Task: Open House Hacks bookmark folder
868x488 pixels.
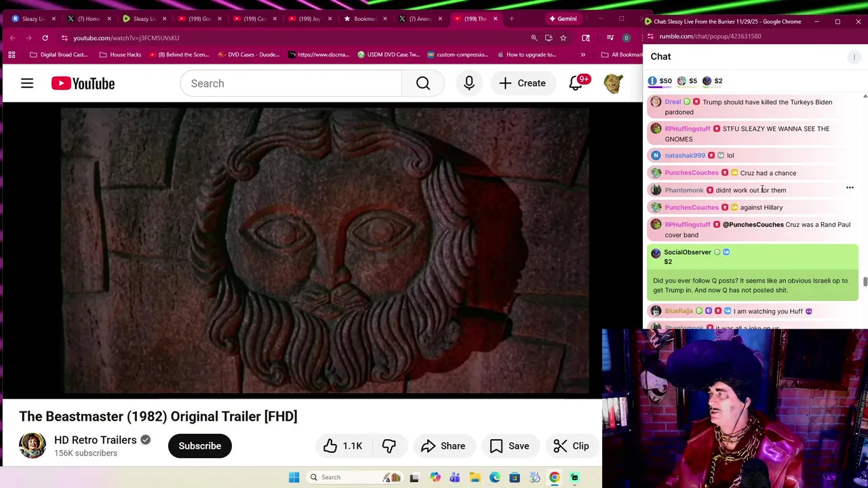Action: pyautogui.click(x=120, y=54)
